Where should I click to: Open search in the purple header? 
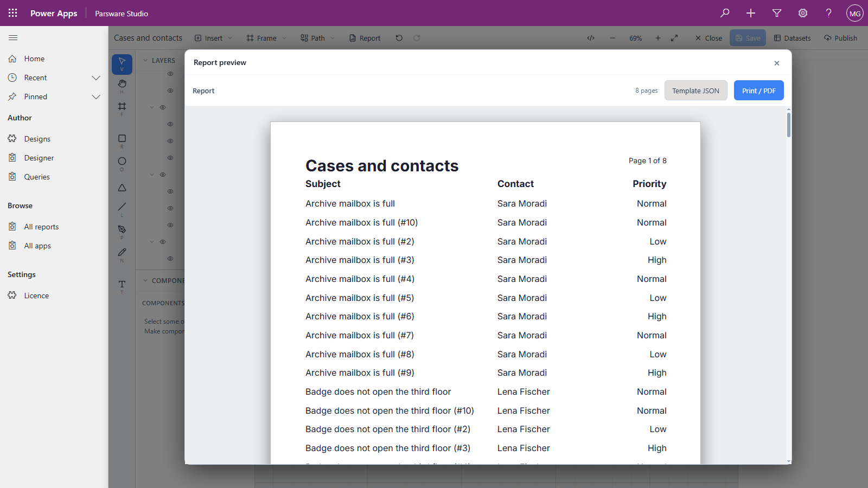coord(725,13)
